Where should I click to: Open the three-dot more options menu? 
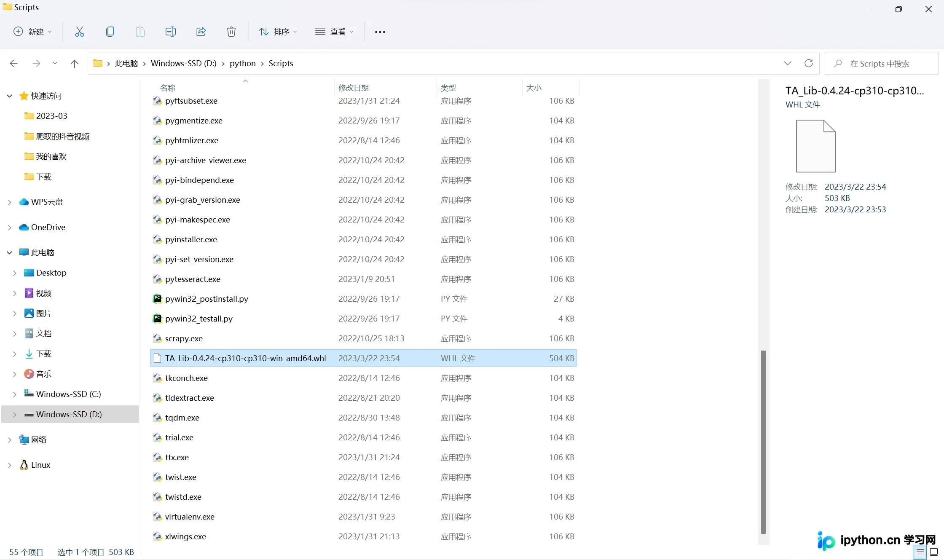click(380, 32)
